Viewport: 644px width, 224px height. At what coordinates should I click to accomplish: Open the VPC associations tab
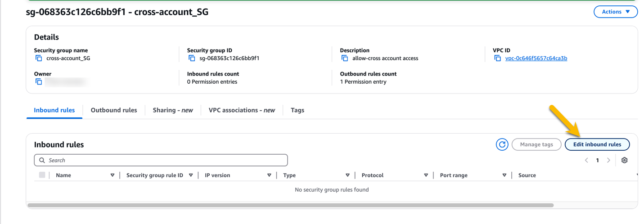(242, 110)
